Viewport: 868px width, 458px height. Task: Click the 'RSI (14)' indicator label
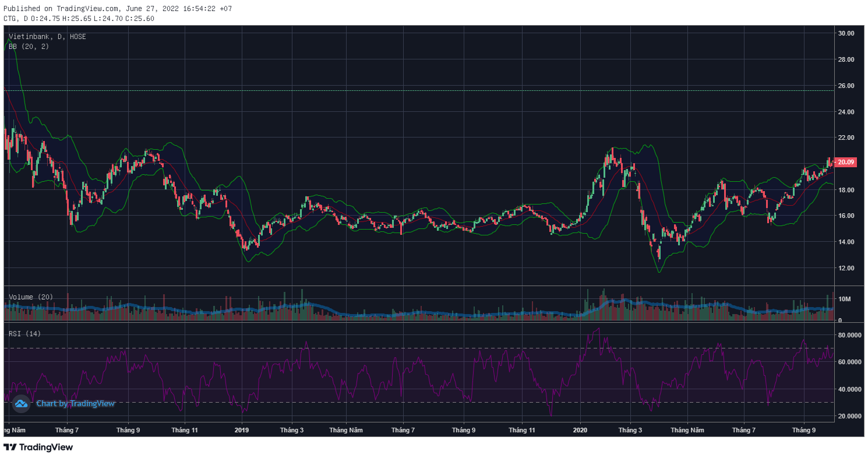(25, 333)
